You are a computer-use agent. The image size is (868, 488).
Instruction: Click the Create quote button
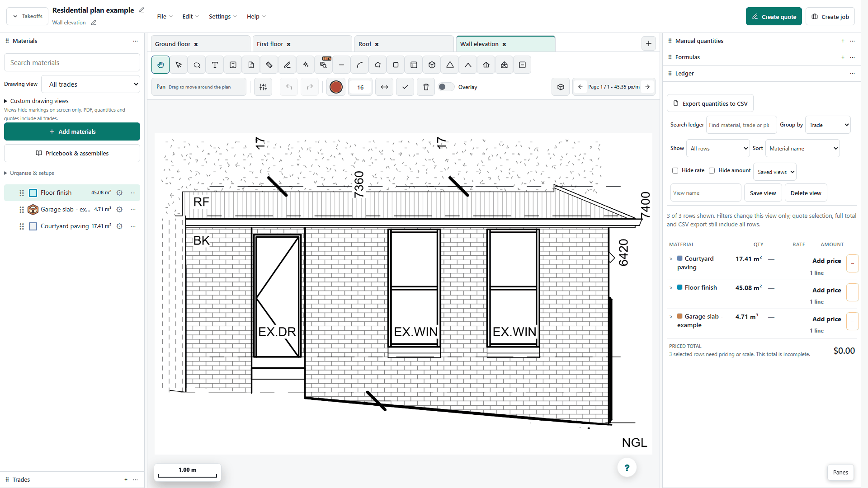click(774, 17)
